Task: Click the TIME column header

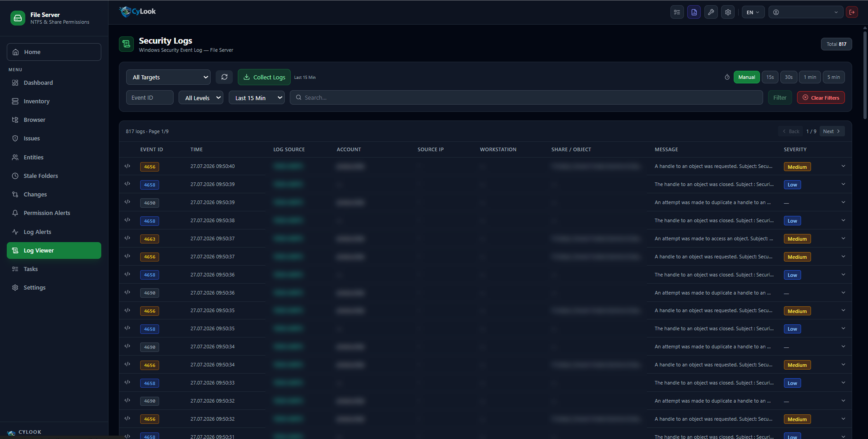Action: 196,149
